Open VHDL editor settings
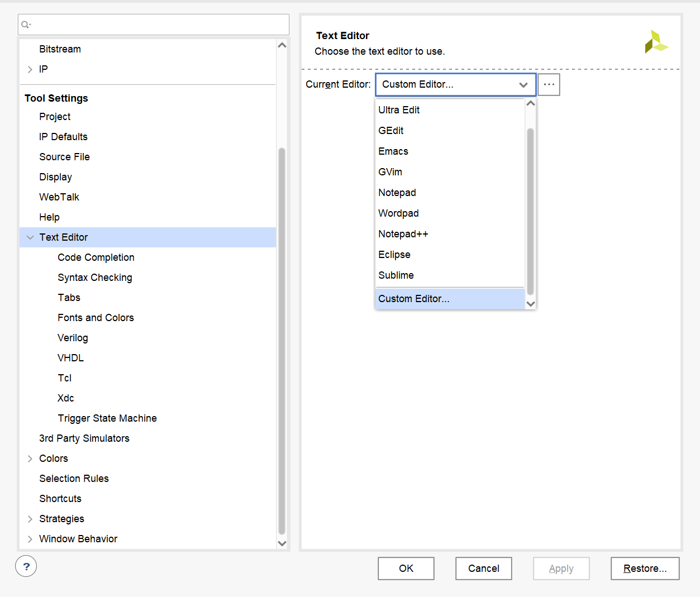 pos(70,358)
